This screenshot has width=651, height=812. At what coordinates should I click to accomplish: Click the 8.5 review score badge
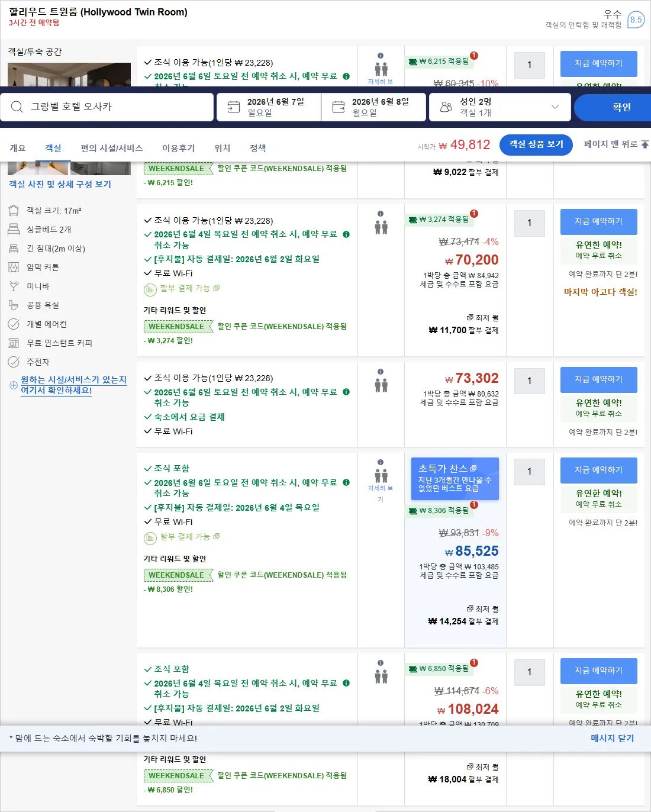(x=636, y=20)
